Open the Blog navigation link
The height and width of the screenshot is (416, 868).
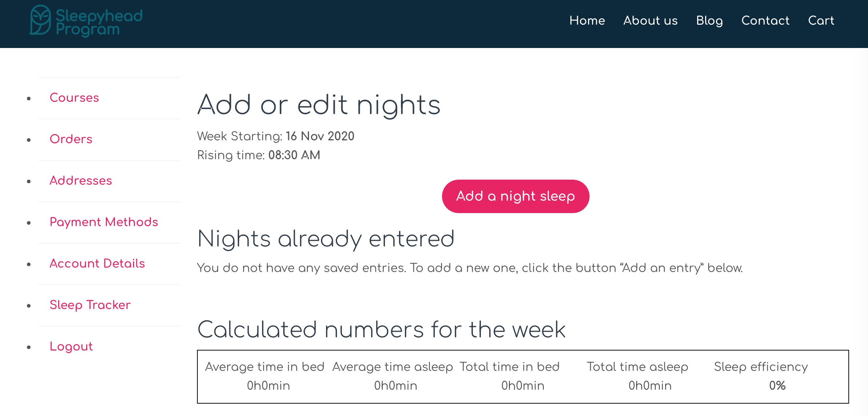710,21
